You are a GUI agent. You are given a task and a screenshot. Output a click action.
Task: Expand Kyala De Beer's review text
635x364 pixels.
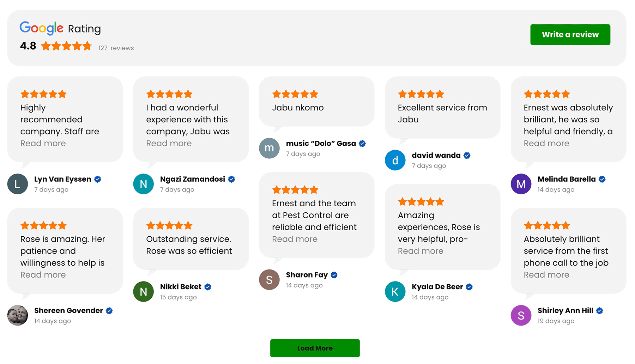[421, 251]
